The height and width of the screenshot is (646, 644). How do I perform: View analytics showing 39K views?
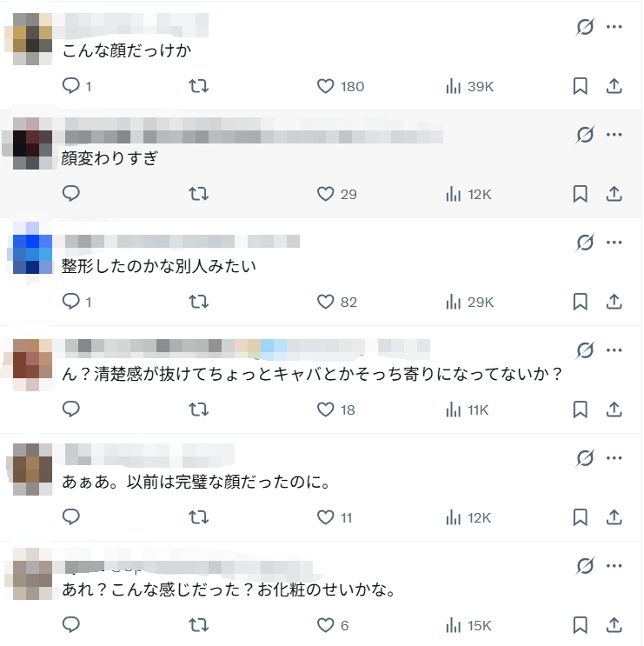469,87
